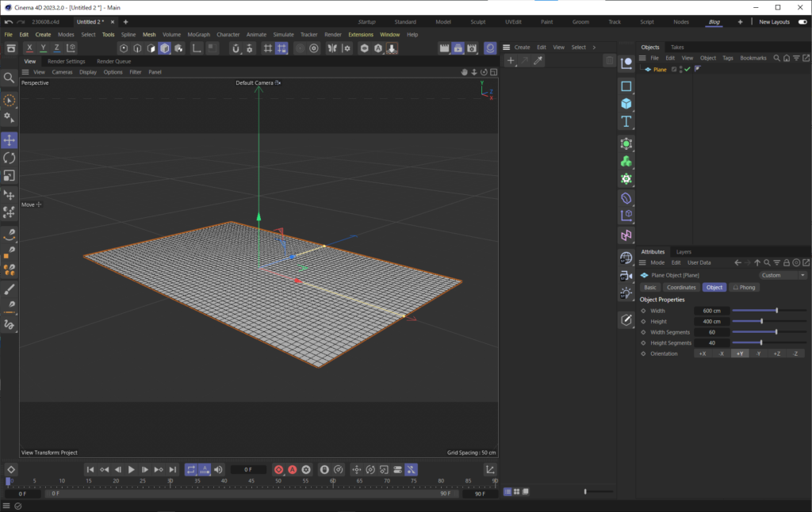Open Render Settings from the top toolbar
The image size is (812, 512).
pyautogui.click(x=472, y=48)
